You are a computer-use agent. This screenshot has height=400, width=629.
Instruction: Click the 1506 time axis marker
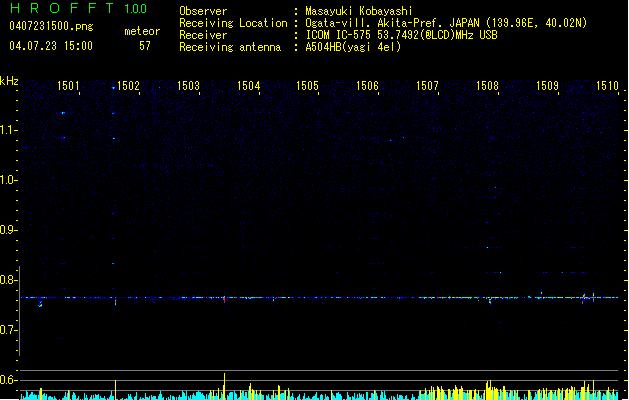367,86
